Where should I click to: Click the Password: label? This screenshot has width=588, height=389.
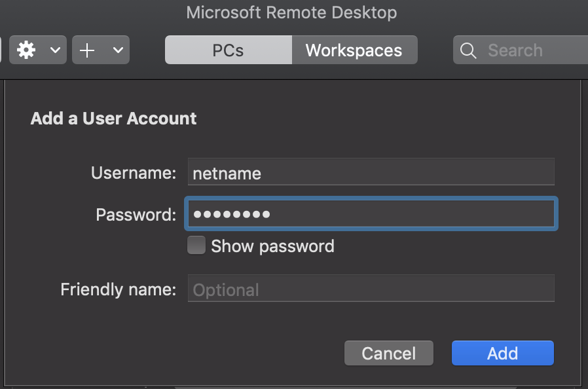tap(136, 215)
